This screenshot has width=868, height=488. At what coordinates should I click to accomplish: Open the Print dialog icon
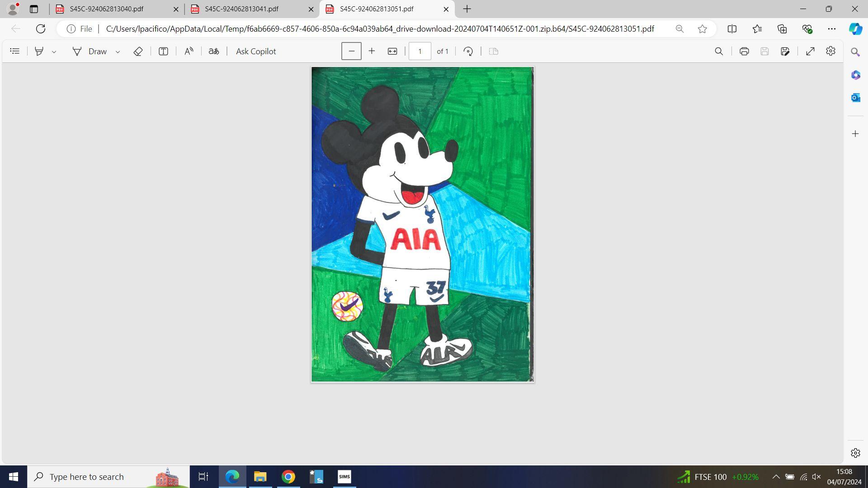744,52
